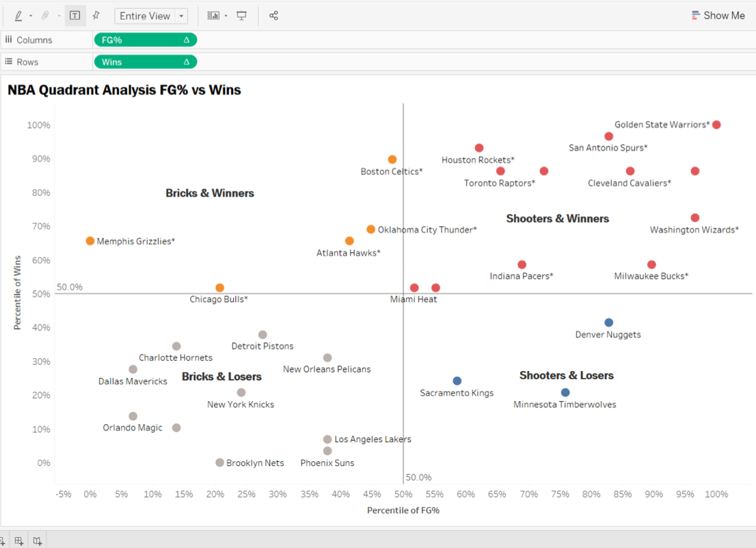This screenshot has height=548, width=756.
Task: Create a new story using the story icon
Action: [36, 540]
